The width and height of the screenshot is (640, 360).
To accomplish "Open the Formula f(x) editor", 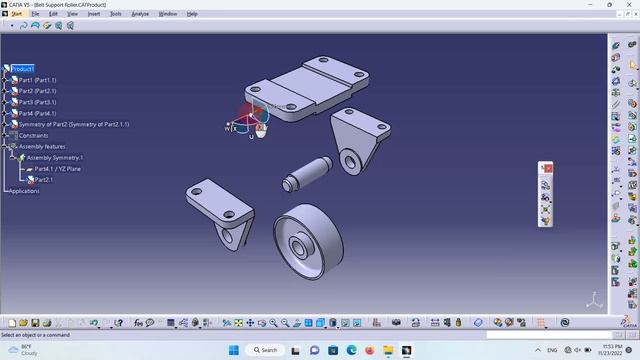I will click(138, 323).
